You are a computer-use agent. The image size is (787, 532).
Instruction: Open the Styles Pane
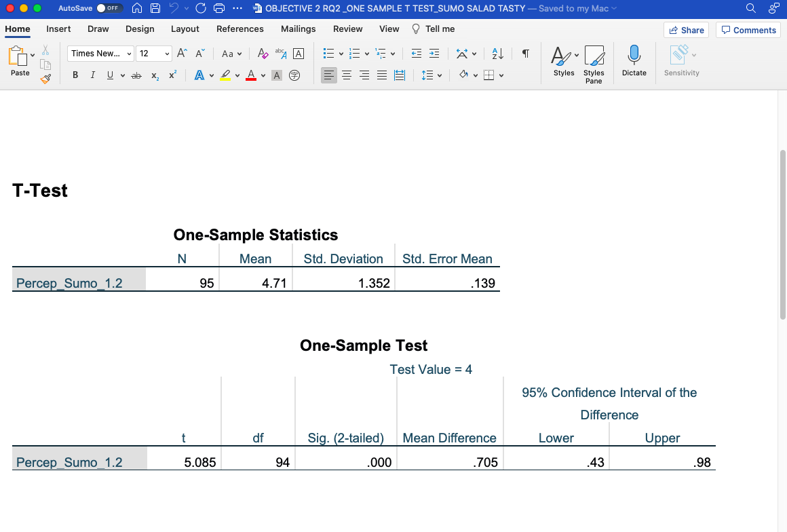tap(594, 64)
